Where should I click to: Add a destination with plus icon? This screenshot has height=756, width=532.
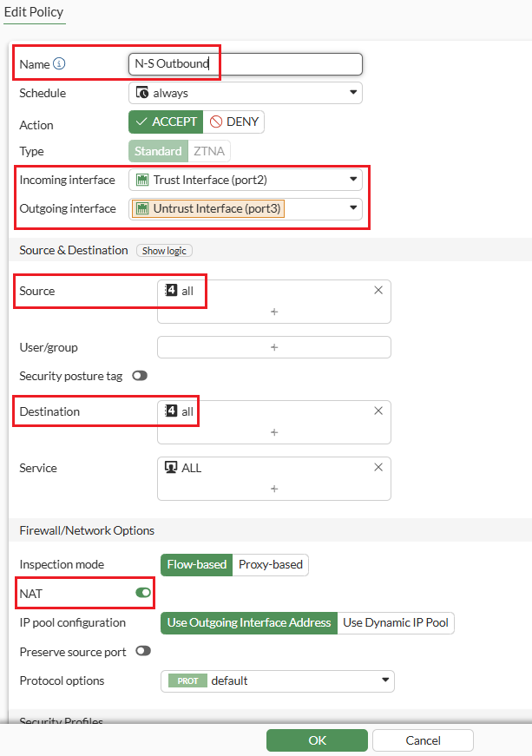274,432
